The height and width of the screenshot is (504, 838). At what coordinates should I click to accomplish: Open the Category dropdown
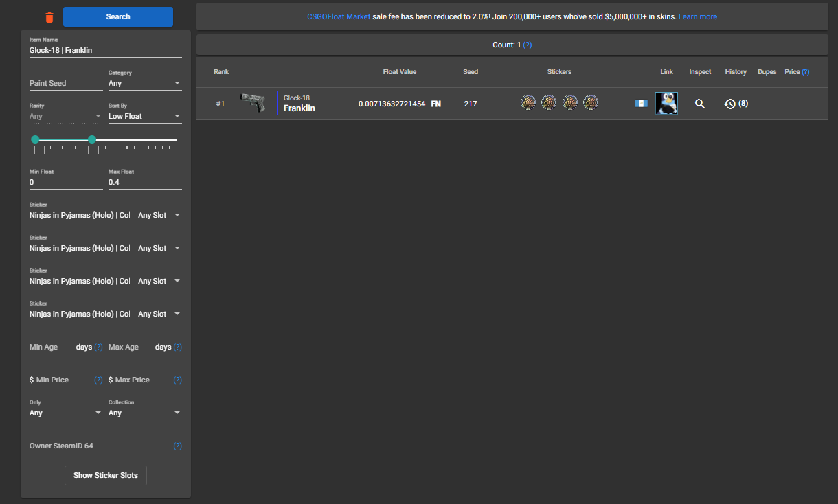pyautogui.click(x=145, y=83)
